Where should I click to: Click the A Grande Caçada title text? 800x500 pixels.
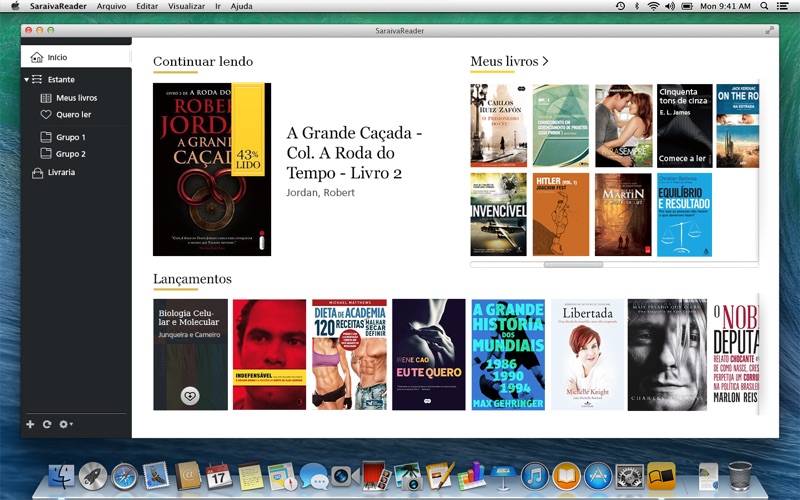(x=354, y=153)
